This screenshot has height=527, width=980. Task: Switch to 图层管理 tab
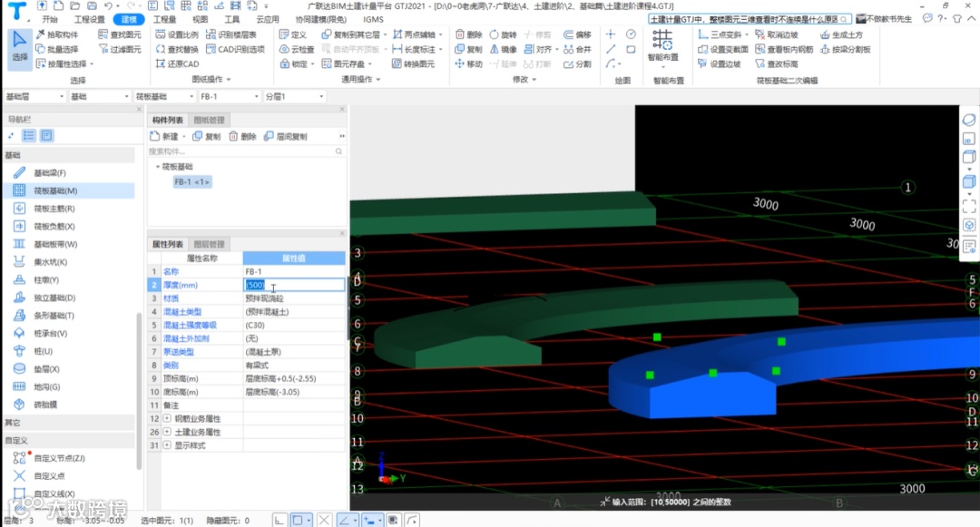[x=209, y=244]
